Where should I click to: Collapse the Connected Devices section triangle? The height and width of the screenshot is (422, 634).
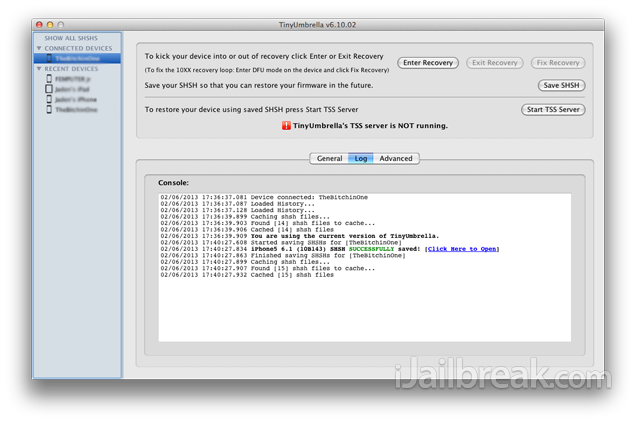click(39, 48)
